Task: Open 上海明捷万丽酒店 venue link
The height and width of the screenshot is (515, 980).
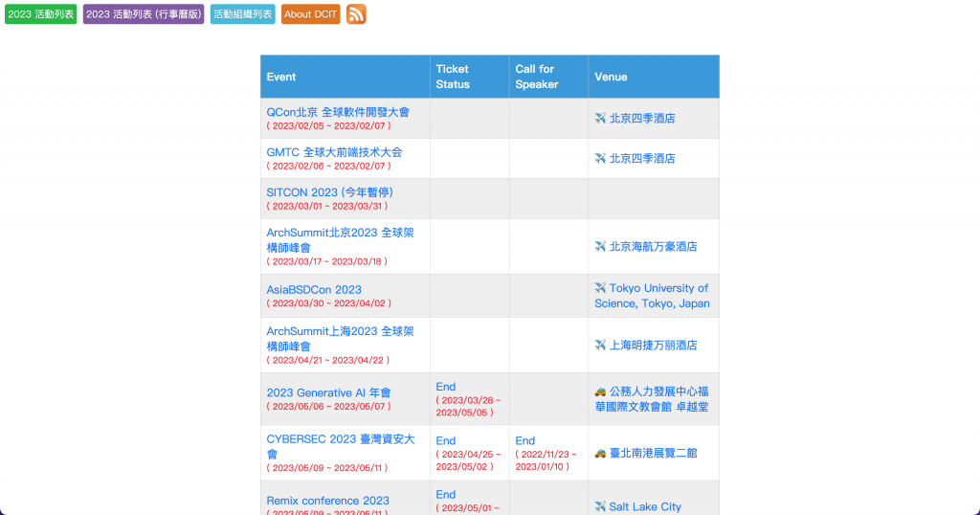Action: pyautogui.click(x=653, y=345)
